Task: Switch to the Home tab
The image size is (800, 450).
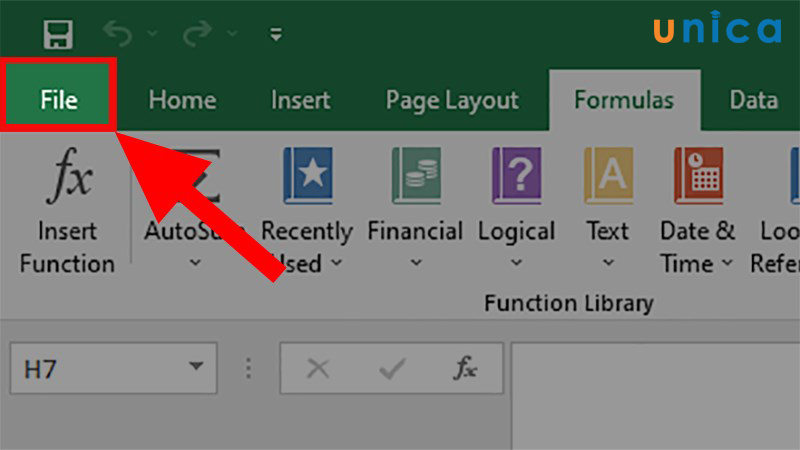Action: point(183,100)
